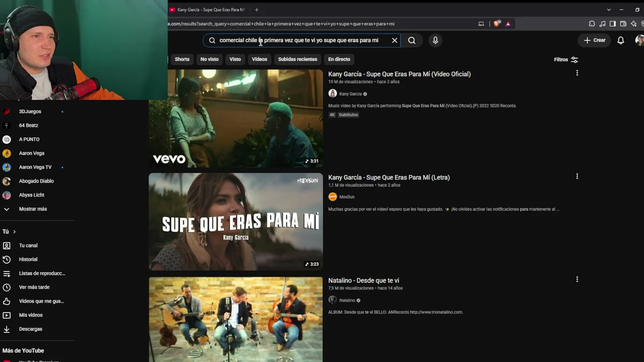
Task: Open the Abogado Diablo channel avatar
Action: 7,181
